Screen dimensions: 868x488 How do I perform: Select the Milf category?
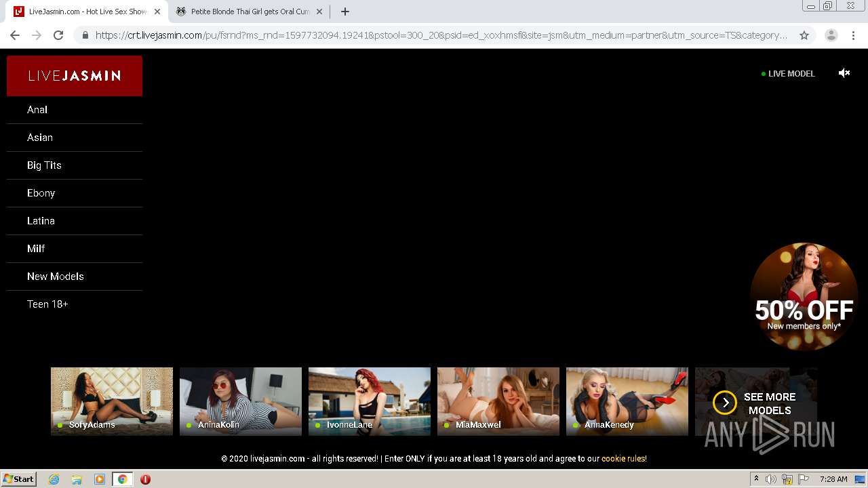point(75,249)
